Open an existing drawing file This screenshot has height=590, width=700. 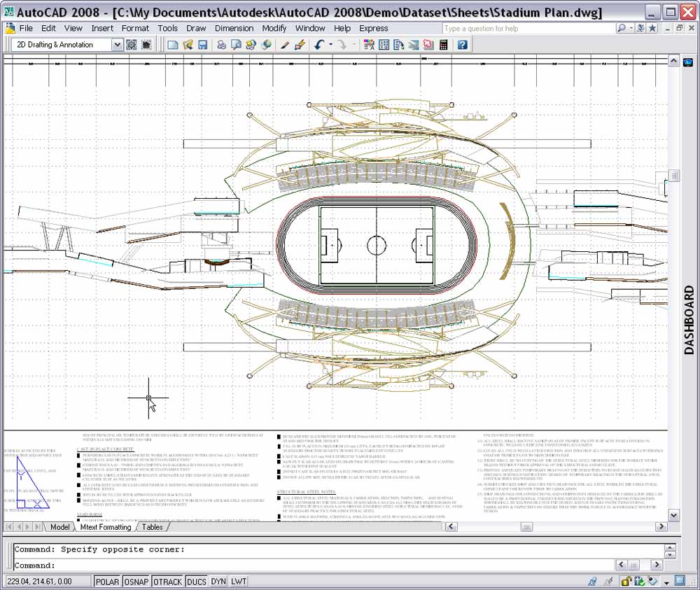(189, 44)
